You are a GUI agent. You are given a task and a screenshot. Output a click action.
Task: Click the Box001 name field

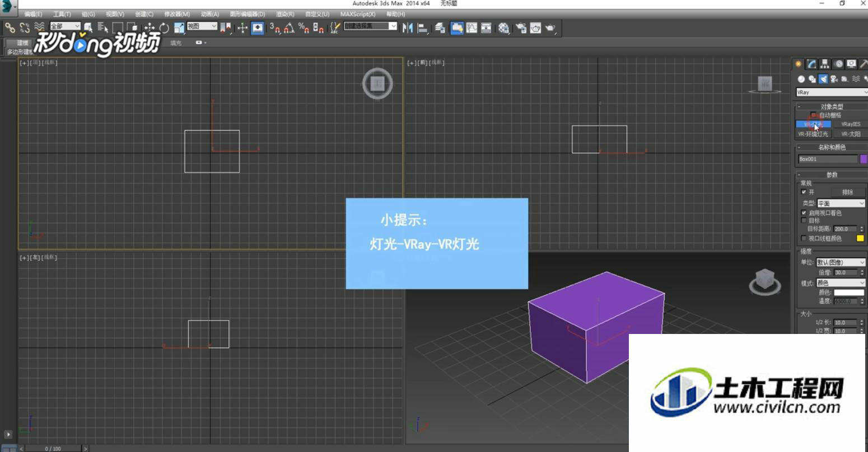coord(828,159)
